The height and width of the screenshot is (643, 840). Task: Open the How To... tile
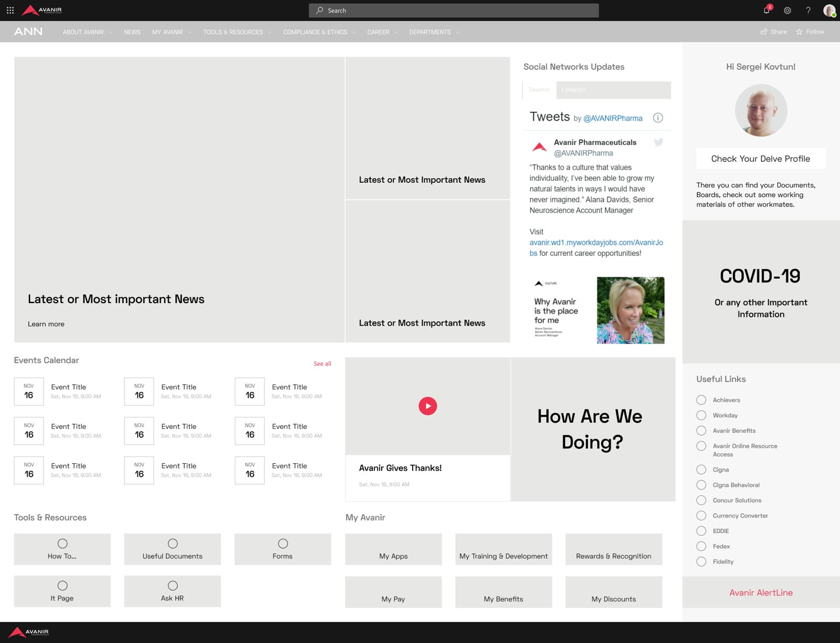pyautogui.click(x=62, y=549)
